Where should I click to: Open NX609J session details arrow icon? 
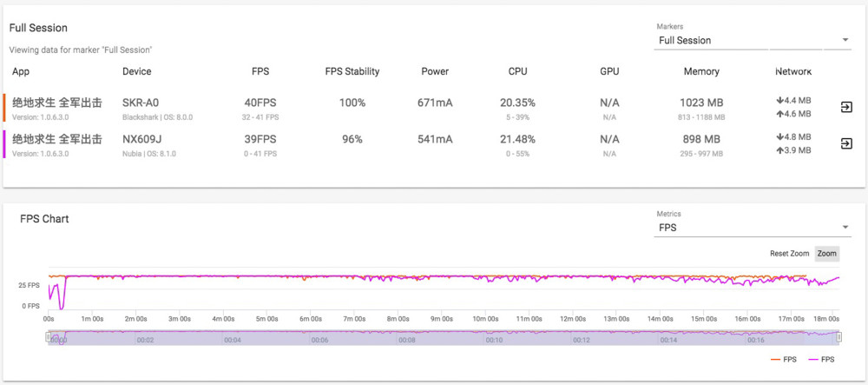pyautogui.click(x=845, y=144)
